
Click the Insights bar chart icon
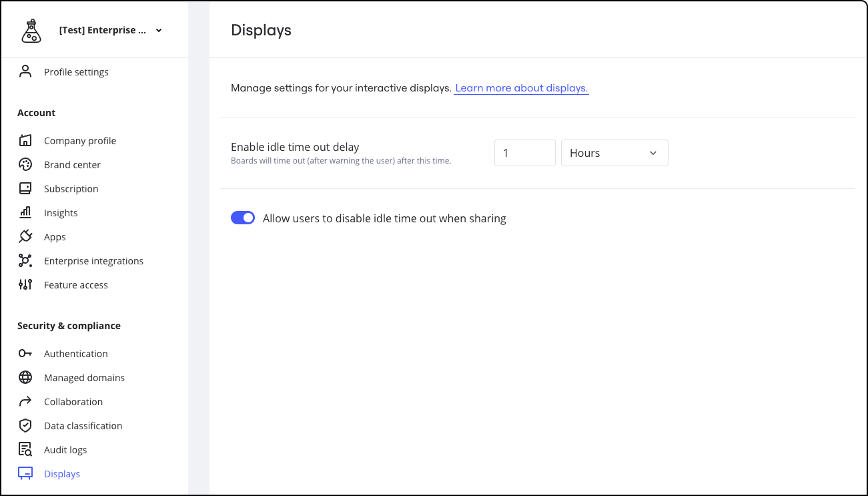tap(25, 213)
